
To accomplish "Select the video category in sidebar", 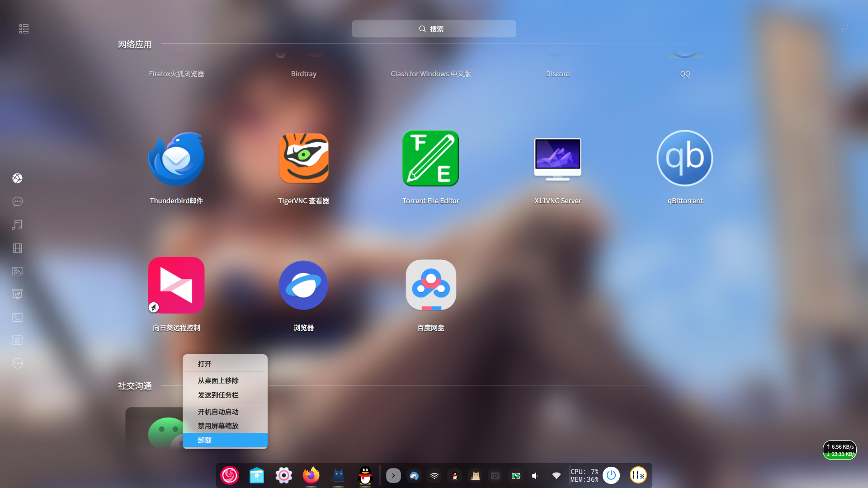I will tap(18, 248).
